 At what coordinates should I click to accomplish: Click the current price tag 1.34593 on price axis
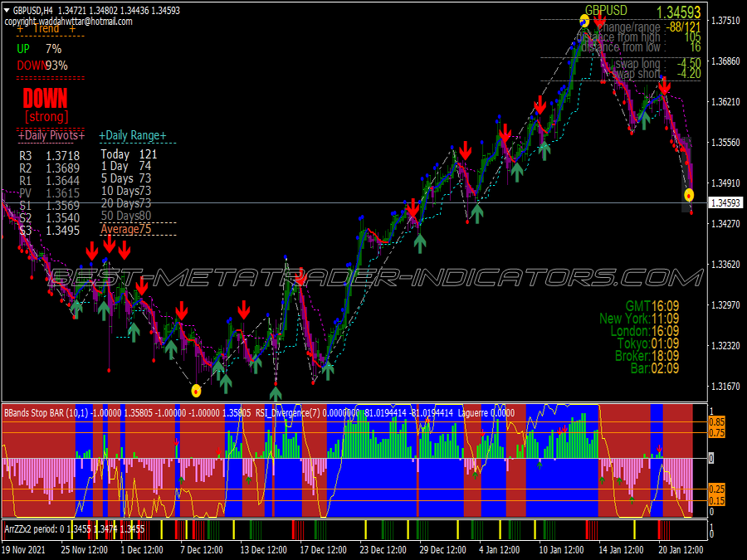click(725, 203)
